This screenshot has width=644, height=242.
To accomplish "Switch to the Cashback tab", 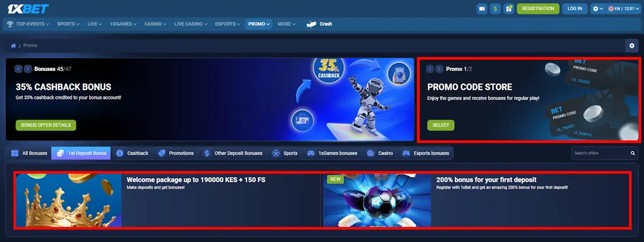I will click(132, 153).
